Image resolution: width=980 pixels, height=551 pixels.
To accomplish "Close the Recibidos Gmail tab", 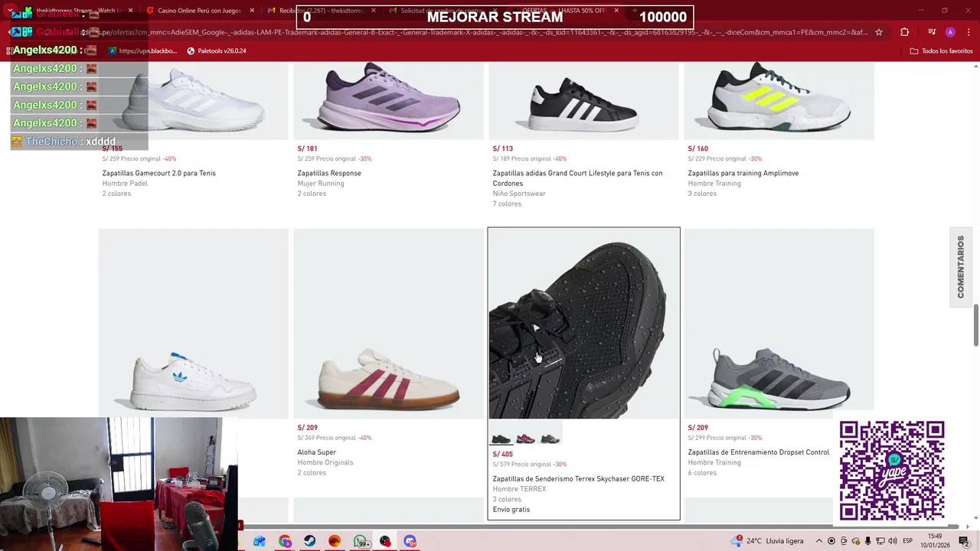I will pyautogui.click(x=374, y=11).
